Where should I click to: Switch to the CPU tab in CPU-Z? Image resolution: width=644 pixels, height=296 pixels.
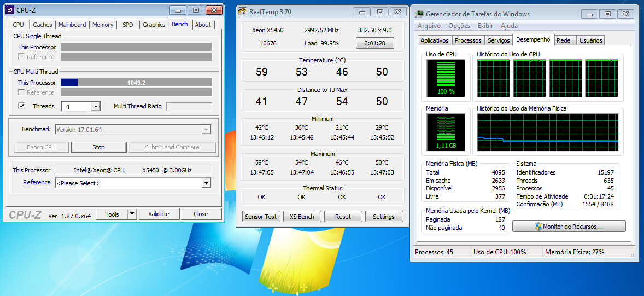[18, 25]
